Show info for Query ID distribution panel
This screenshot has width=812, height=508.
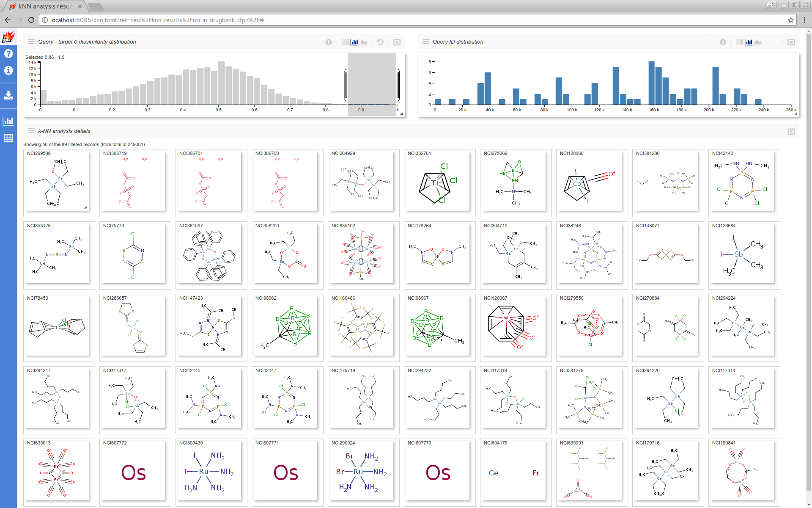[x=723, y=42]
